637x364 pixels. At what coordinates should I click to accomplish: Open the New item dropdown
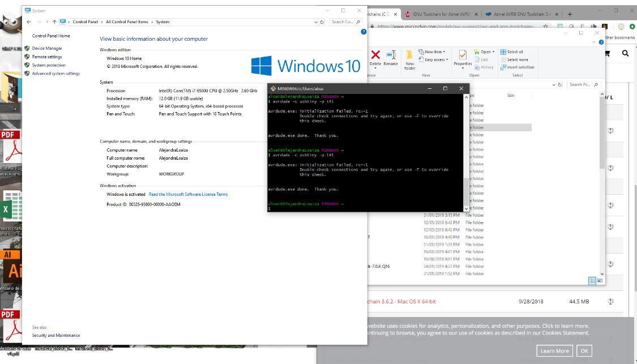pyautogui.click(x=432, y=52)
